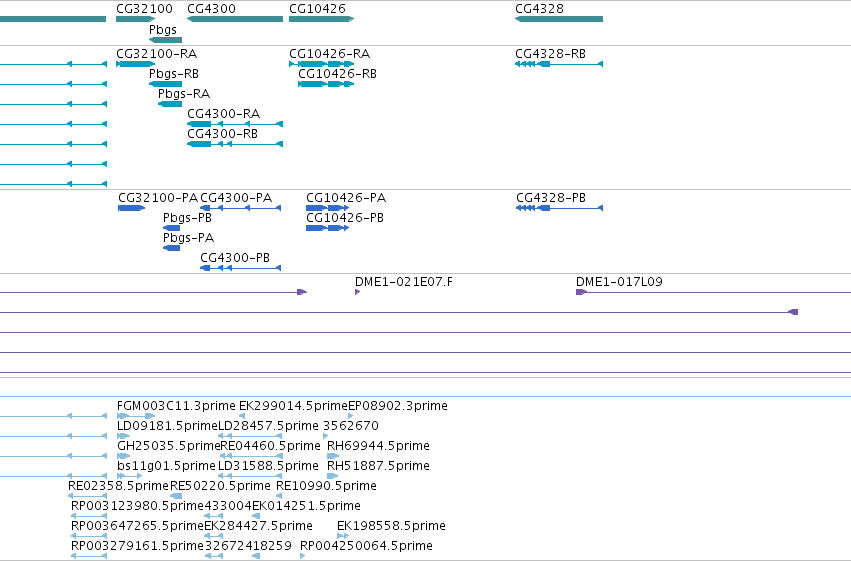Select the LD31588.5prime EST
The height and width of the screenshot is (561, 851).
point(250,476)
